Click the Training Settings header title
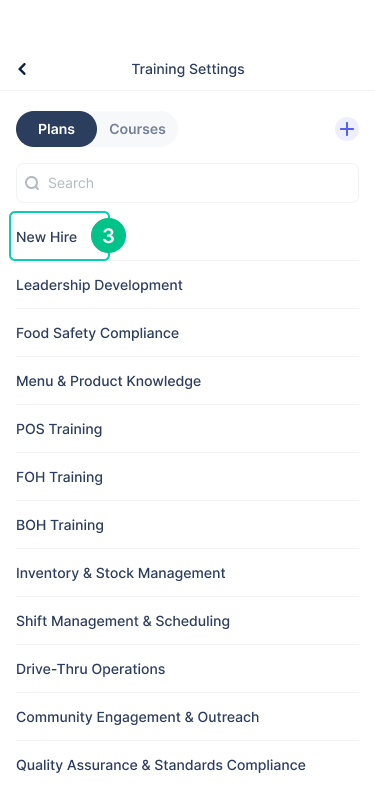Viewport: 375px width, 812px height. 188,69
